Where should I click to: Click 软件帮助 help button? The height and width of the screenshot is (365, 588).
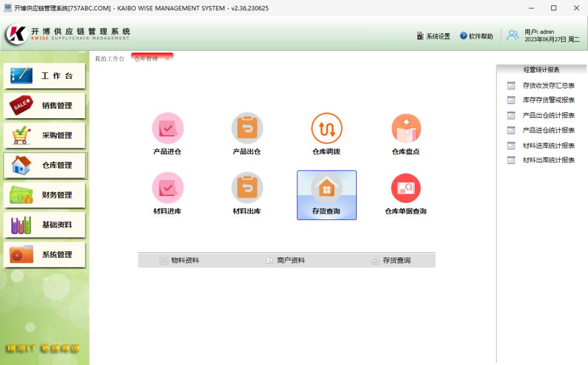coord(476,36)
